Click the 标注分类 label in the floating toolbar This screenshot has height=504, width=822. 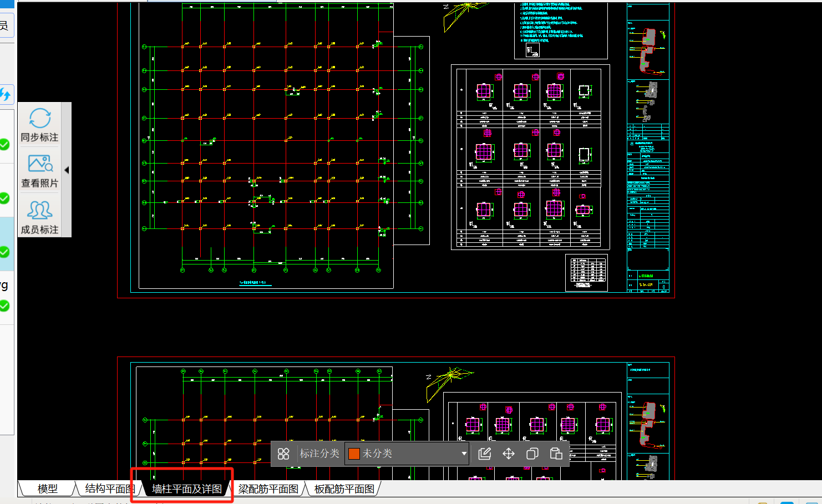point(319,454)
